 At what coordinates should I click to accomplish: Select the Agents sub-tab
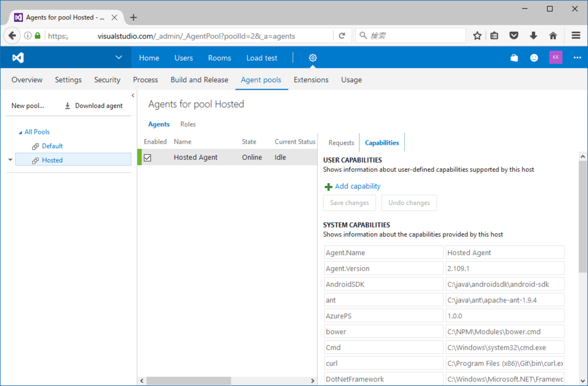click(159, 124)
